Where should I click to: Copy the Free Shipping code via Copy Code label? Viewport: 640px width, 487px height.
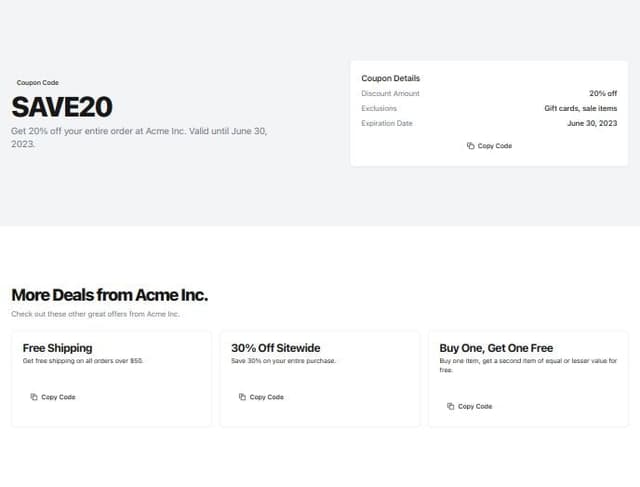(59, 397)
